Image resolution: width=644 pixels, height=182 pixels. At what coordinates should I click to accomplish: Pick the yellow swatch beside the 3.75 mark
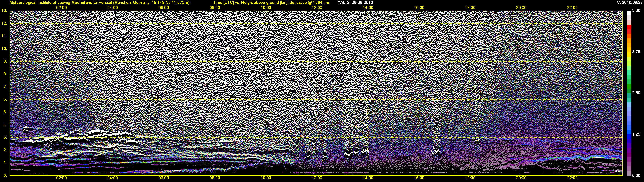pos(629,54)
